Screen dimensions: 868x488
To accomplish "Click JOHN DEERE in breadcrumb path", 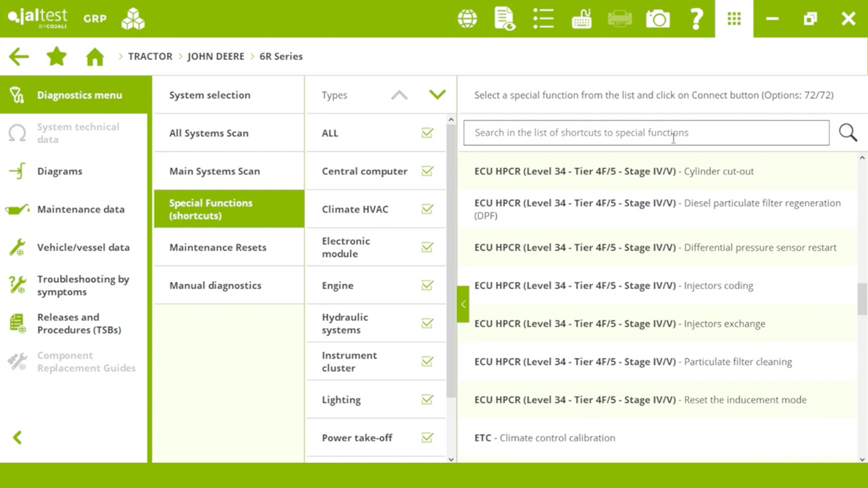I will [x=216, y=56].
